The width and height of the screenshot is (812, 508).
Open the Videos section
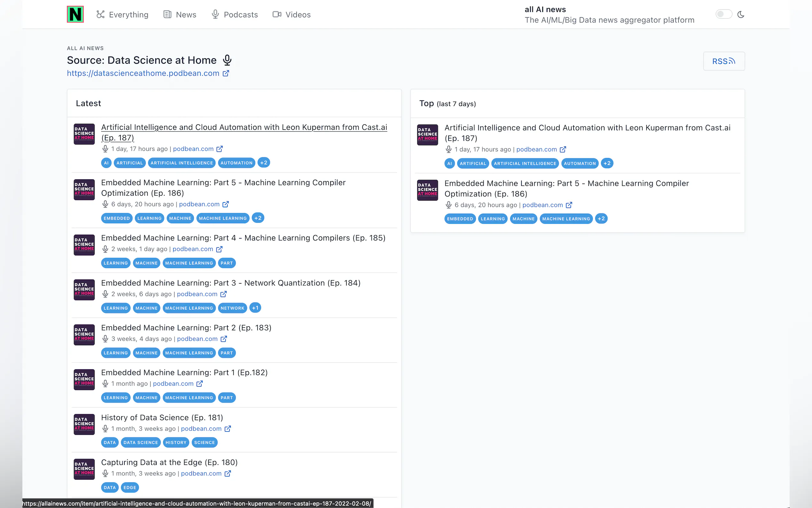pos(291,14)
